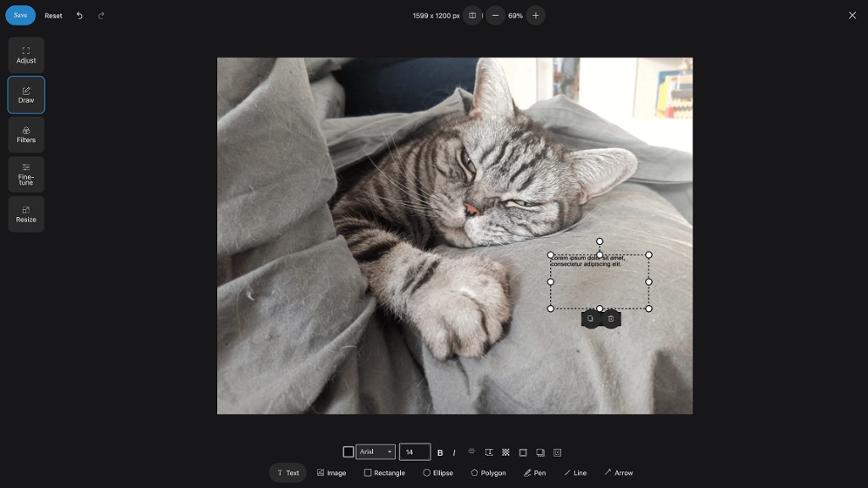Select the Text annotation tool
Viewport: 868px width, 488px height.
(288, 473)
